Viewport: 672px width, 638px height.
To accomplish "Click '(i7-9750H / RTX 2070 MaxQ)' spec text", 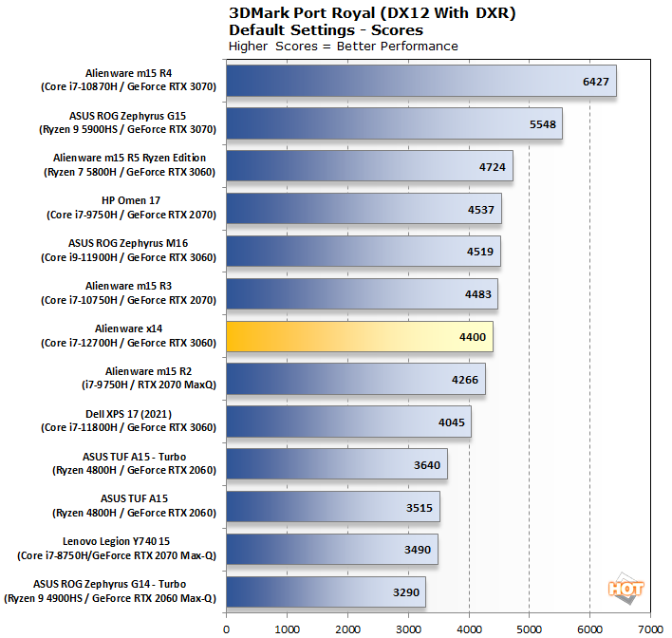I will [149, 385].
